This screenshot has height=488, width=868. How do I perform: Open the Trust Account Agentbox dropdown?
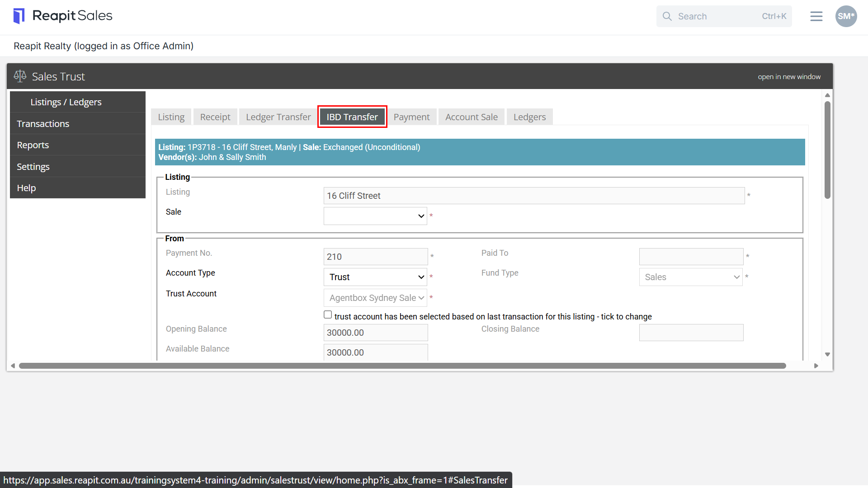[x=375, y=298]
